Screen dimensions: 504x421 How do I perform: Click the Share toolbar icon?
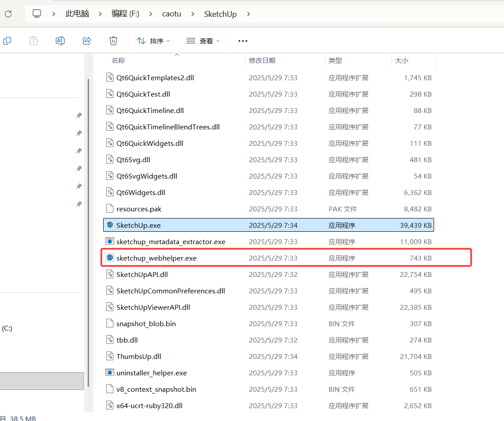pos(87,41)
